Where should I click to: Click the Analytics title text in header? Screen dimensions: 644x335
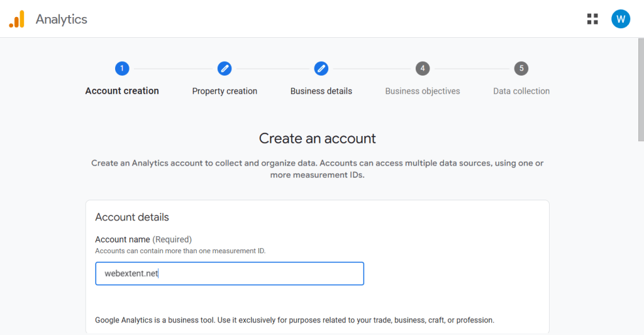61,19
